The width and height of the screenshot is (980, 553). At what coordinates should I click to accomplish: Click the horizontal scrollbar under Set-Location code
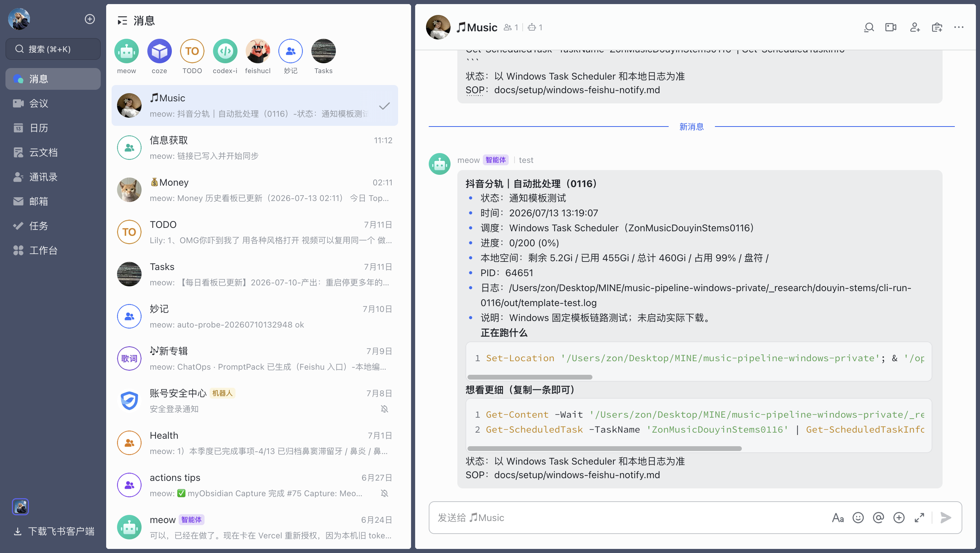[529, 377]
